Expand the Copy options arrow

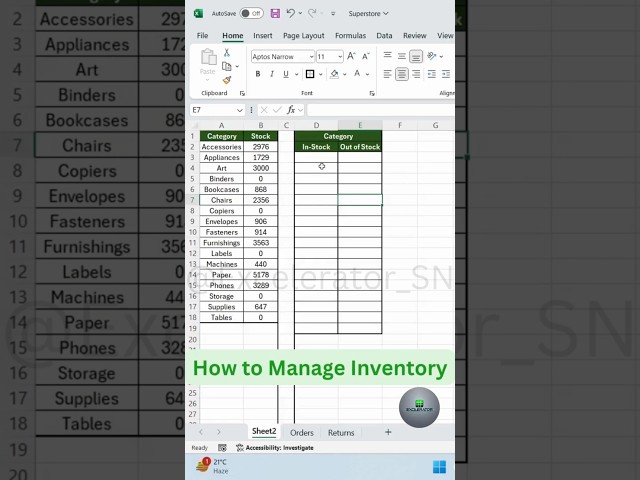point(237,66)
